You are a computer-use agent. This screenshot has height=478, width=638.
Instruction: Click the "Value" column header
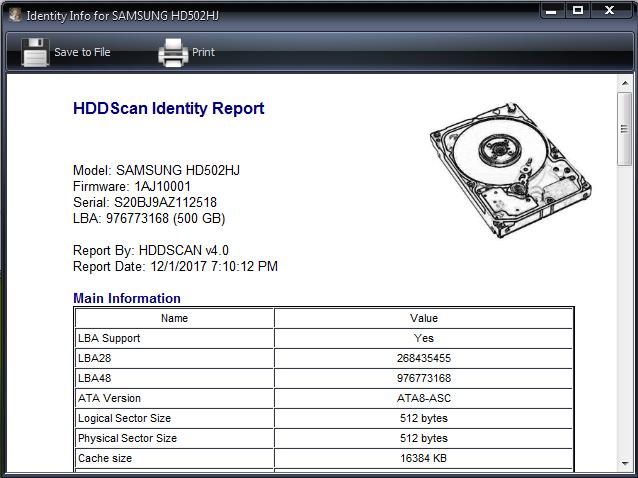pyautogui.click(x=424, y=318)
